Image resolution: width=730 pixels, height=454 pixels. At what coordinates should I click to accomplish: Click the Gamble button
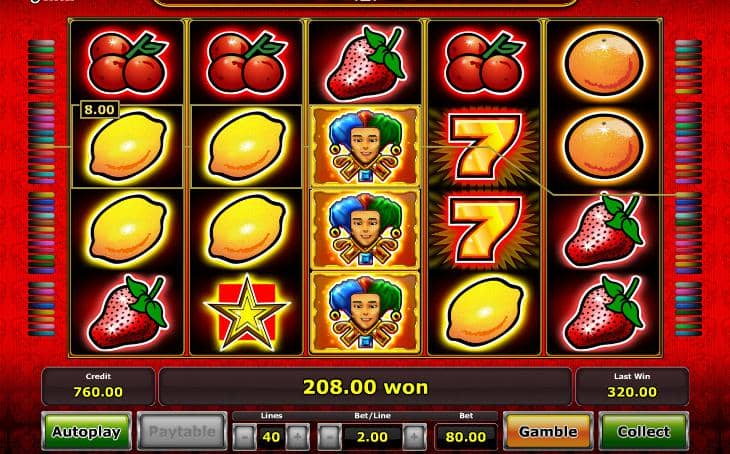pos(548,432)
